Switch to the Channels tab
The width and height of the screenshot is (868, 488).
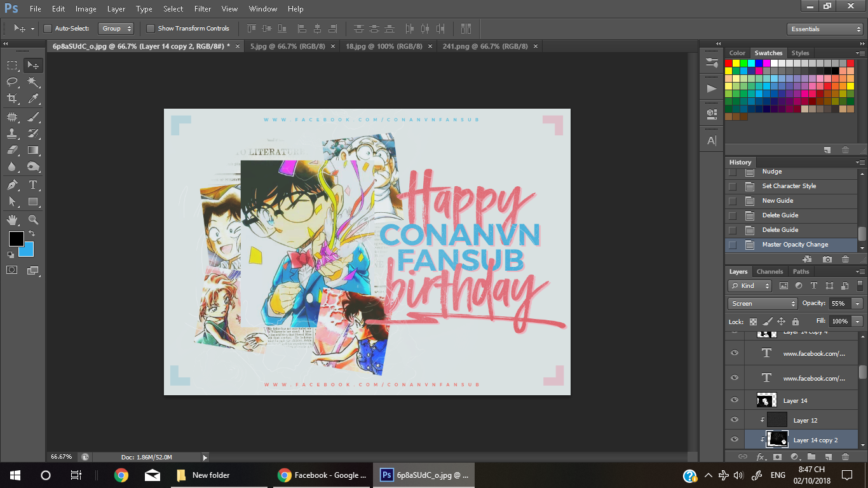[770, 271]
